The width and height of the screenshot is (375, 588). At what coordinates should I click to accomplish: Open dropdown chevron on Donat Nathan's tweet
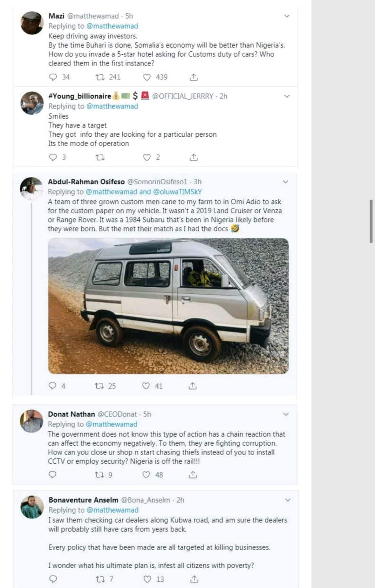click(286, 414)
